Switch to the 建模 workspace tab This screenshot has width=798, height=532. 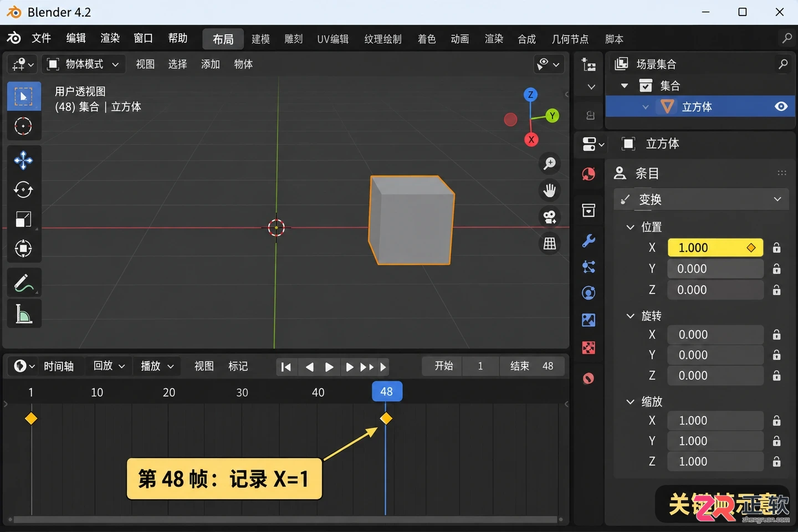[x=260, y=39]
